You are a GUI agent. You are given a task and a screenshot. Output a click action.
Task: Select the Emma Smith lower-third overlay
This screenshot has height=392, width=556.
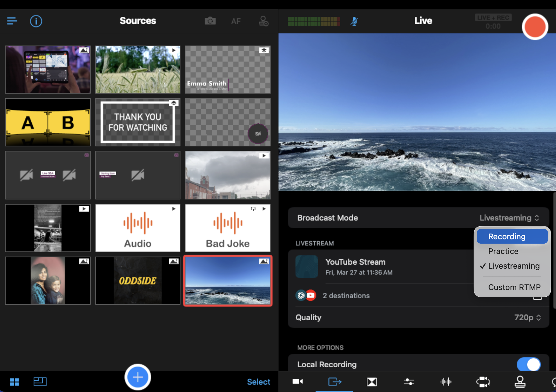(x=228, y=70)
